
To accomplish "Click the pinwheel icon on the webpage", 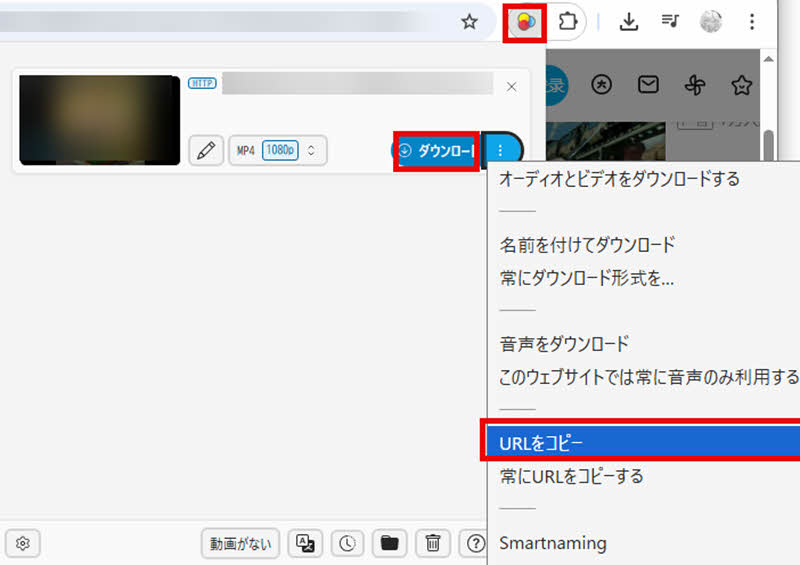I will point(695,85).
